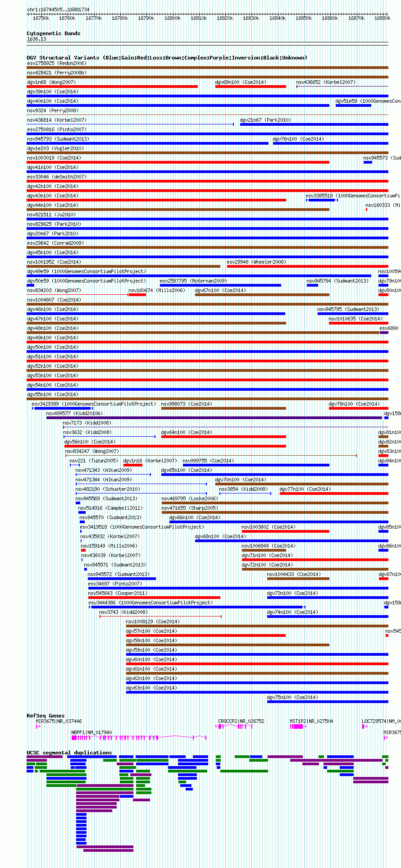
Task: Select the nsv821511 (Ju2010) label
Action: (x=51, y=215)
